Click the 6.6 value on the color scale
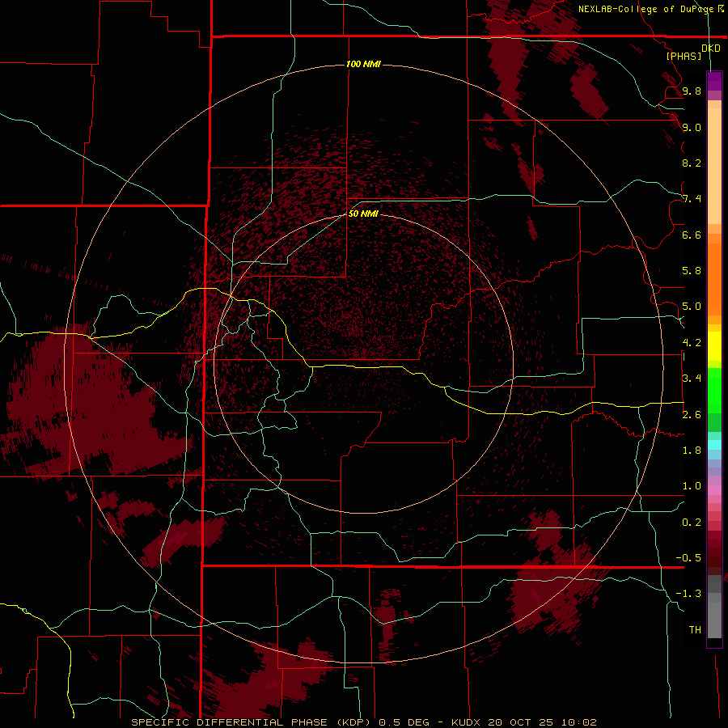Image resolution: width=728 pixels, height=728 pixels. click(692, 235)
